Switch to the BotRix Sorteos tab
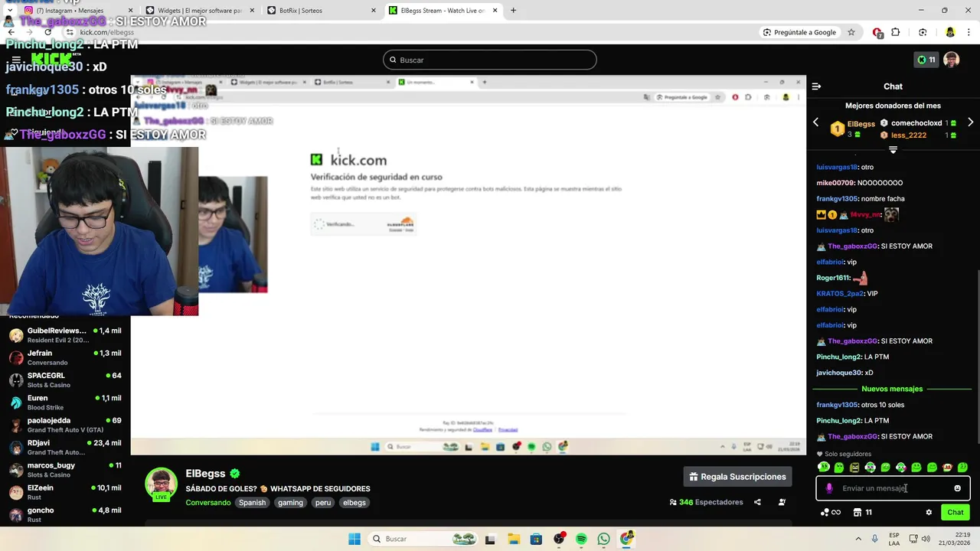 tap(322, 11)
